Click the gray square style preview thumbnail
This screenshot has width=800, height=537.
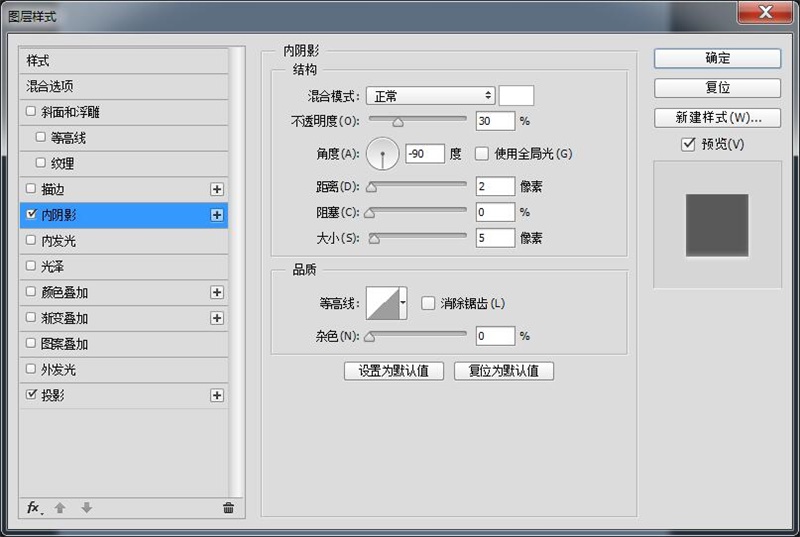(717, 225)
